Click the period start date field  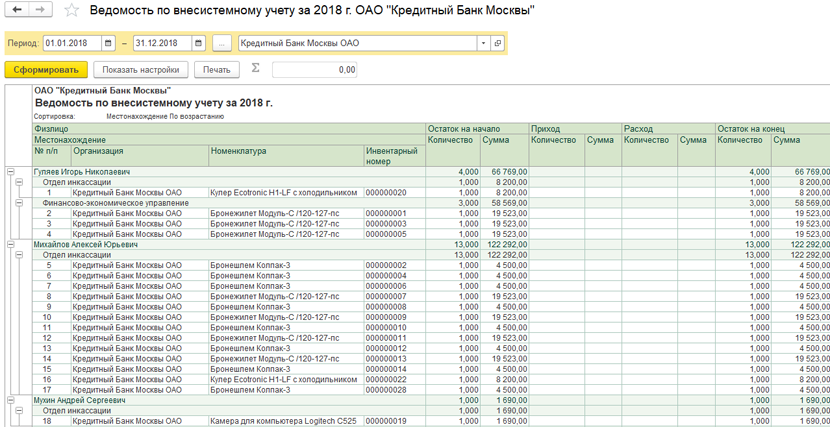[x=72, y=44]
